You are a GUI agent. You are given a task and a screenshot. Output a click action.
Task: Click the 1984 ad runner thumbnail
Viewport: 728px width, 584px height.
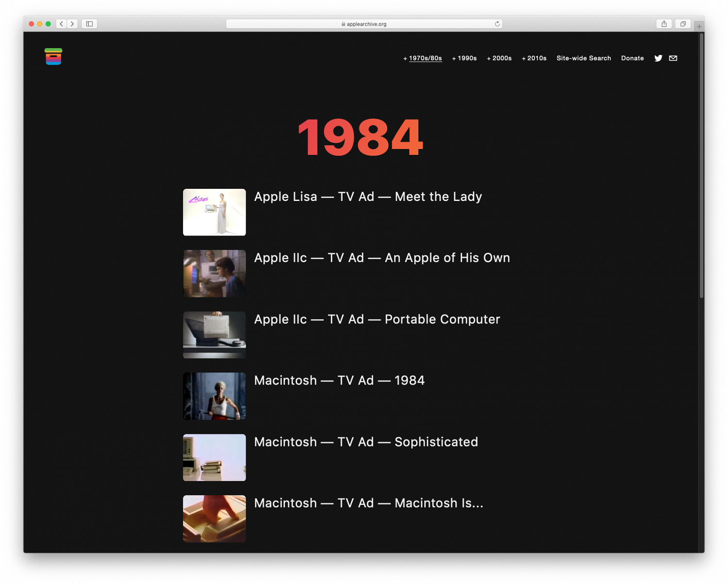(215, 396)
